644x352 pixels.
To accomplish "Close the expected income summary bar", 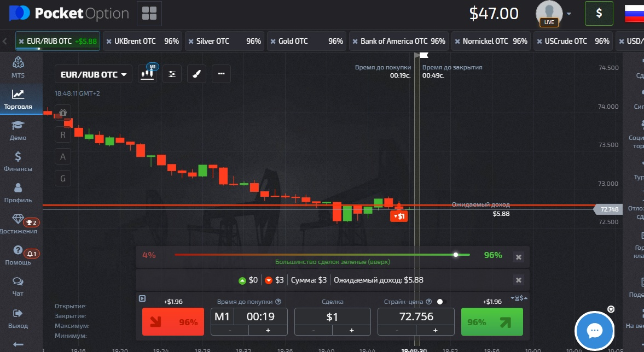I will point(519,280).
